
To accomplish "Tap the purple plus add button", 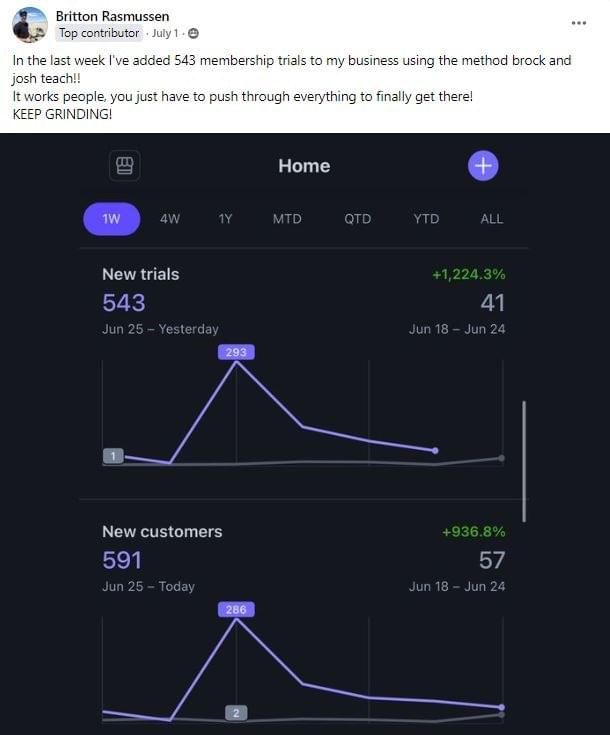I will (483, 166).
